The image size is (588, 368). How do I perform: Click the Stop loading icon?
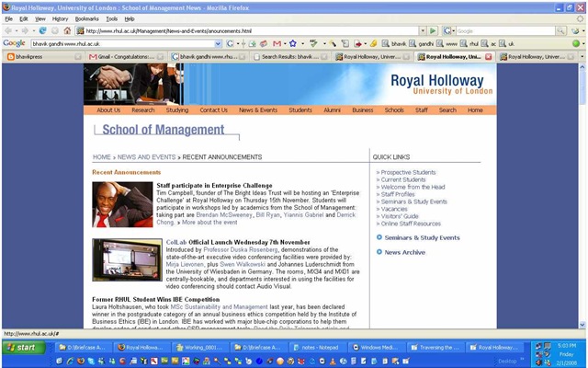(55, 30)
